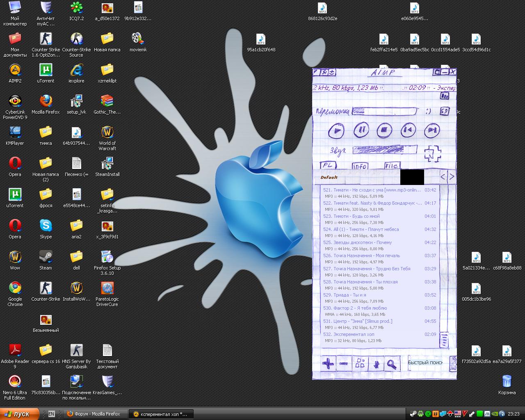Select track 530 Фактор 2 - Я тебя люблю

tap(380, 311)
